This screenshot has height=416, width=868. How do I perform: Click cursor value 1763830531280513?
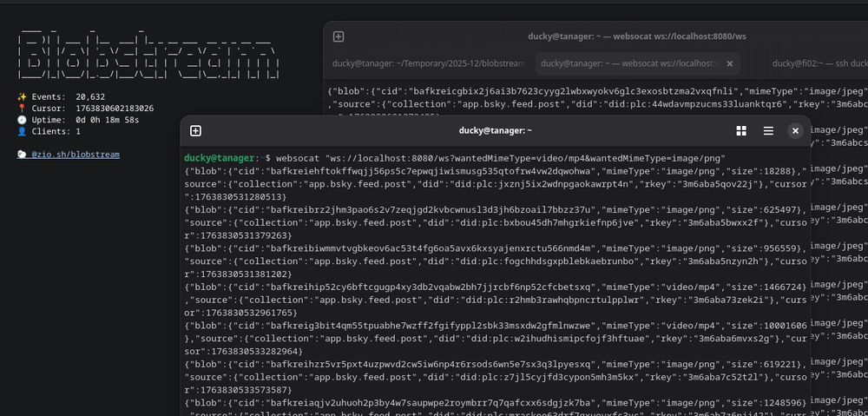(x=239, y=196)
